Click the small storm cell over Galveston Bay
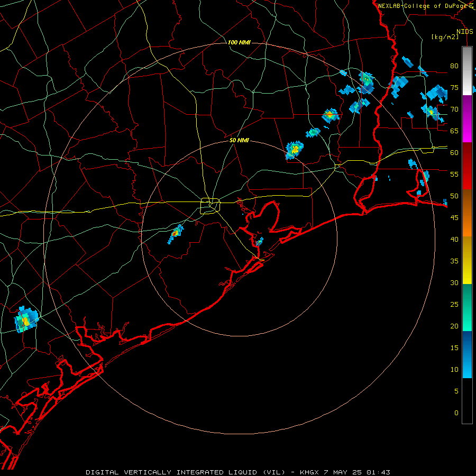Screen dimensions: 476x476 tap(259, 242)
